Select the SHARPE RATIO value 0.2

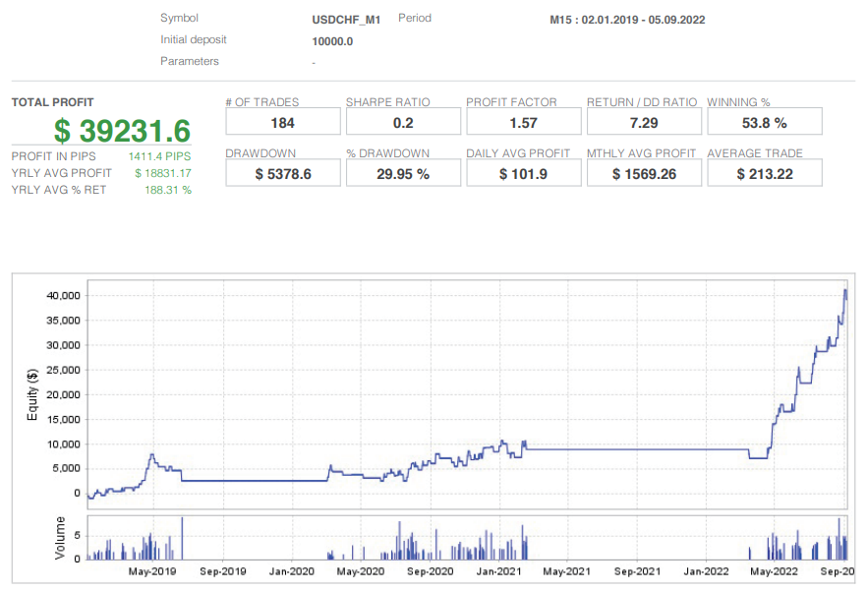coord(403,121)
